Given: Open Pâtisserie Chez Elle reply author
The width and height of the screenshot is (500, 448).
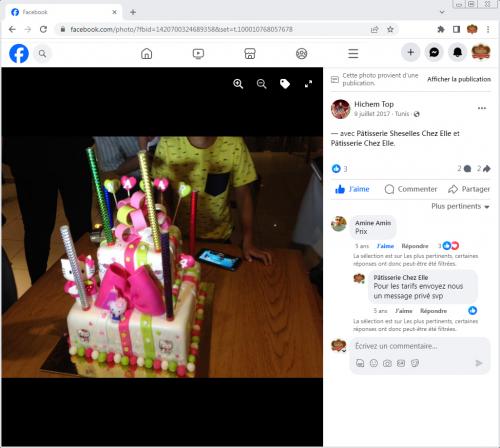Looking at the screenshot, I should (x=401, y=277).
